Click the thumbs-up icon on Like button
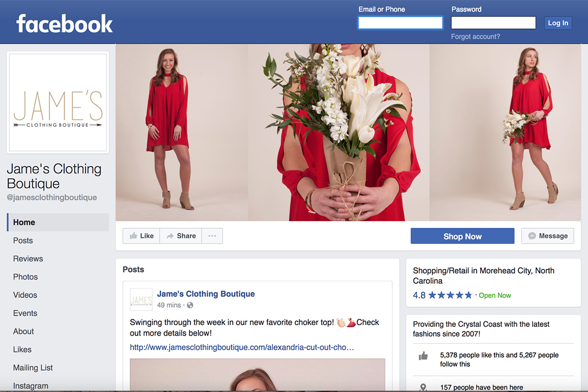This screenshot has width=588, height=392. pyautogui.click(x=133, y=236)
